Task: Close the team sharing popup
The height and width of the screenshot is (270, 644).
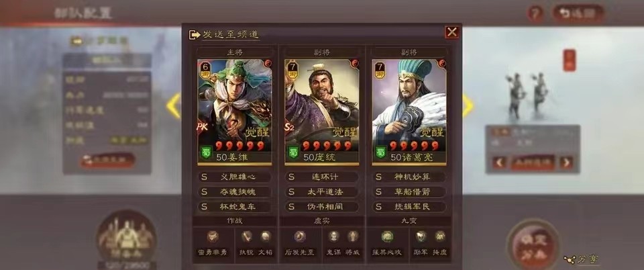Action: (452, 32)
